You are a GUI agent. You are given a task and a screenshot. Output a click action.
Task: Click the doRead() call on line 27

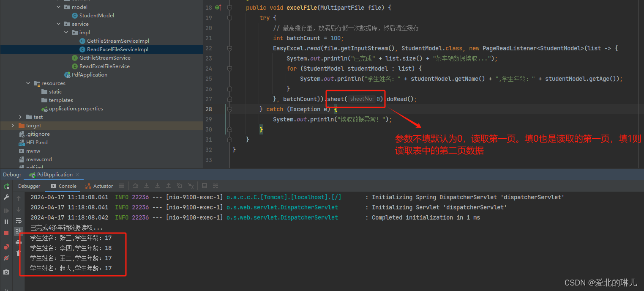[400, 99]
